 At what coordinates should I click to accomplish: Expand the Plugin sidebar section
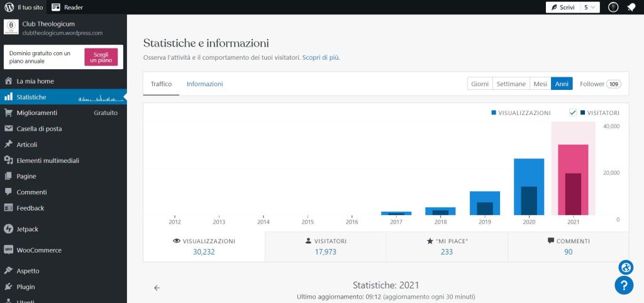[x=26, y=287]
